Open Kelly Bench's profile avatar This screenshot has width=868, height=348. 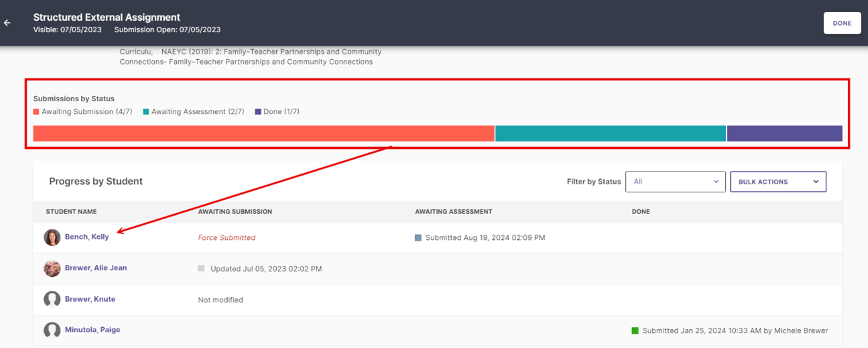pyautogui.click(x=52, y=237)
